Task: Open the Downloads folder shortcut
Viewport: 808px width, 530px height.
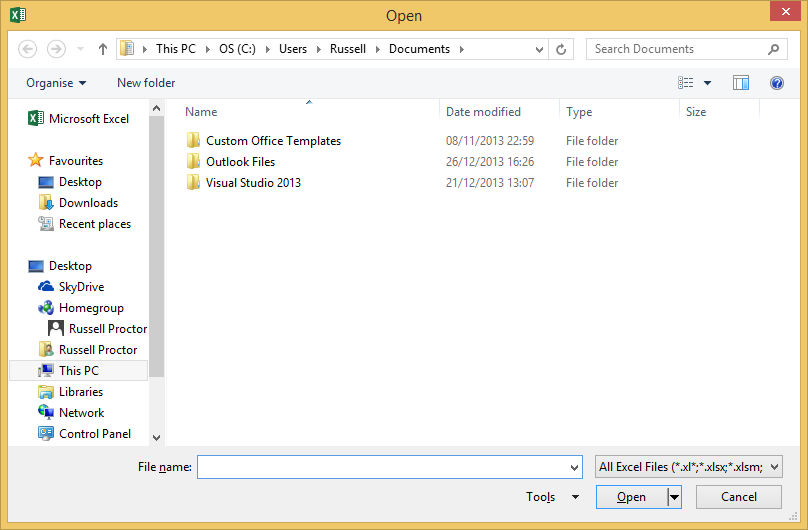Action: (78, 203)
